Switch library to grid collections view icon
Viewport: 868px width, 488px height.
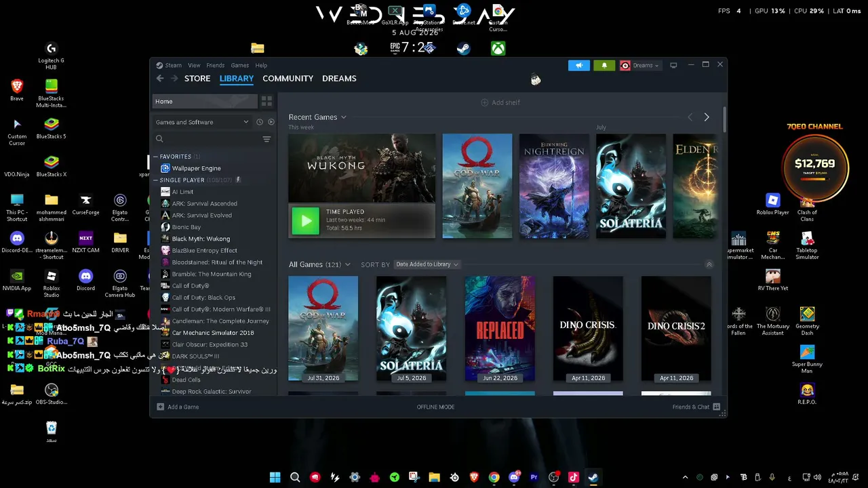point(267,101)
